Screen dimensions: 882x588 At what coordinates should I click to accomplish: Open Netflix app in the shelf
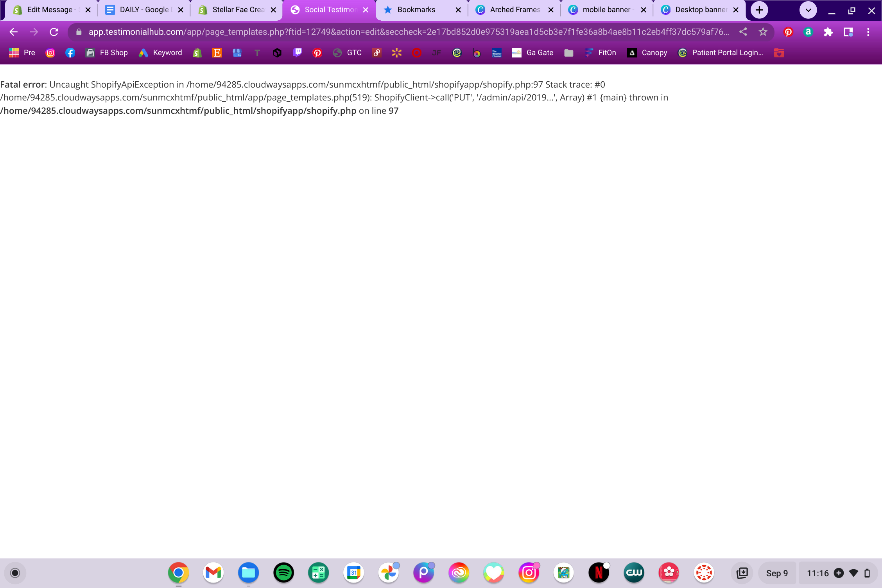pos(599,573)
